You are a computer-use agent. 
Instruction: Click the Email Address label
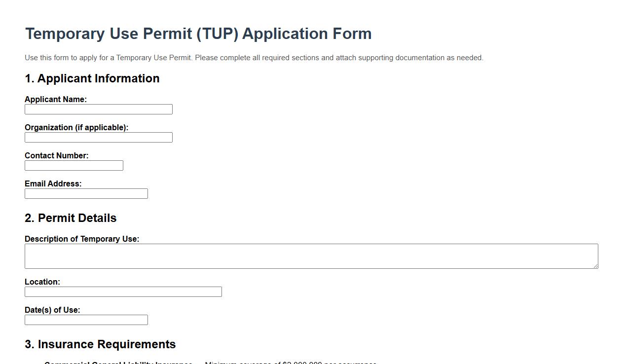click(53, 183)
